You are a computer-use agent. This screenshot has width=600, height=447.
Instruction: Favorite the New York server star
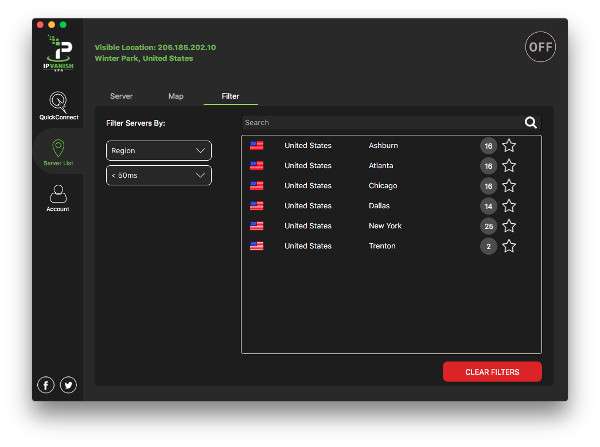pos(509,226)
